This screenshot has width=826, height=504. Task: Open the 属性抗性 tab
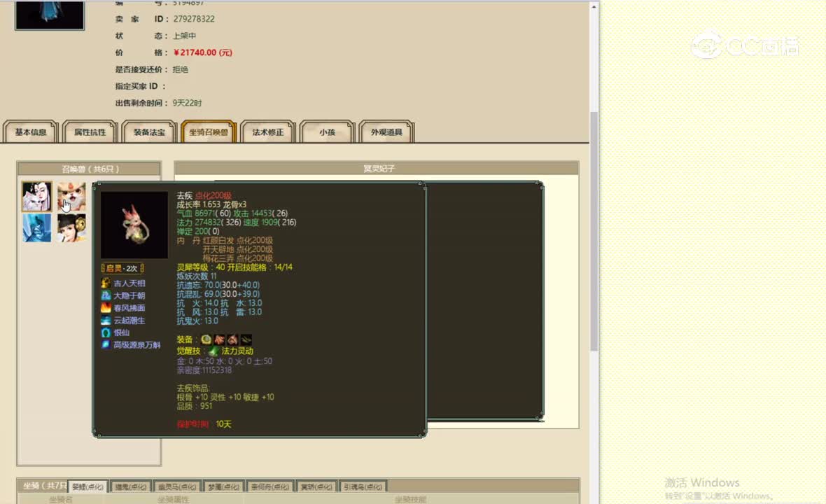[90, 132]
